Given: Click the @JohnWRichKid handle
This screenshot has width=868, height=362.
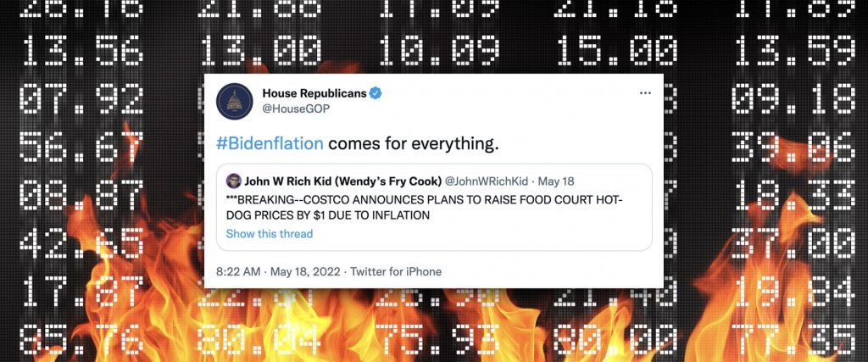Looking at the screenshot, I should click(481, 181).
